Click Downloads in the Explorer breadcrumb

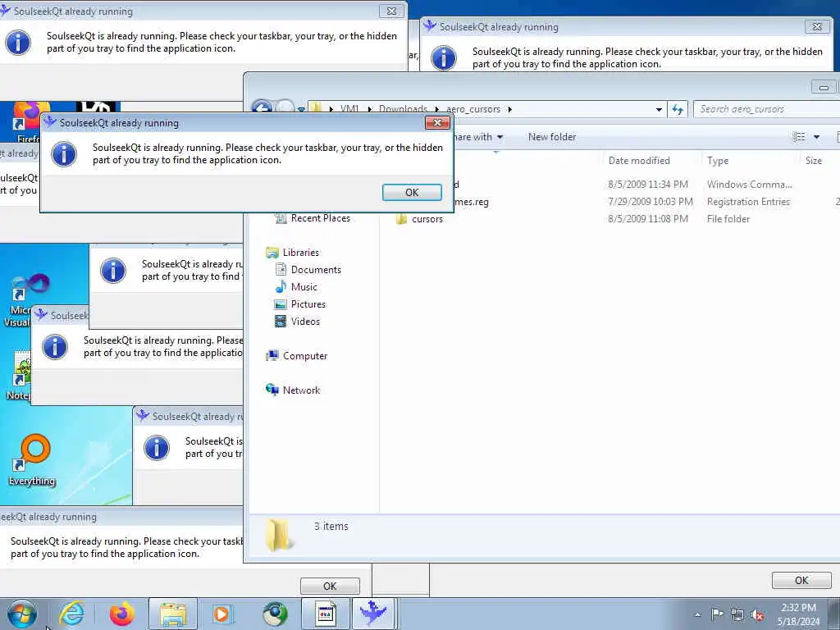(x=403, y=109)
